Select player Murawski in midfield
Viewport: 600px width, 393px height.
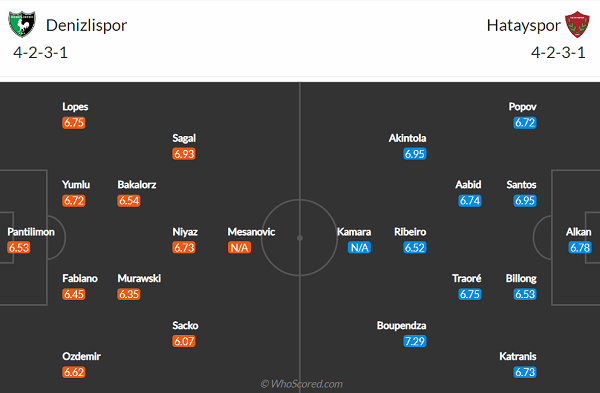(x=139, y=278)
